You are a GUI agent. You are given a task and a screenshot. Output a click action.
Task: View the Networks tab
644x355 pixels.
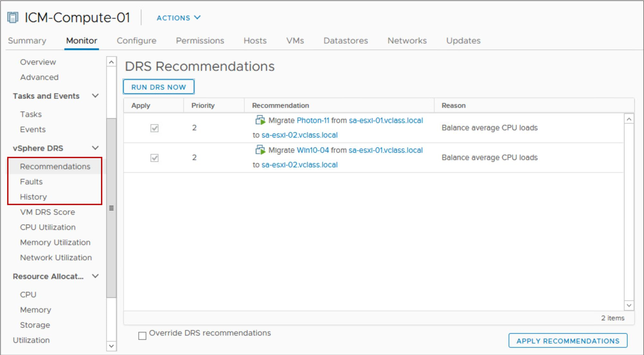pos(407,41)
